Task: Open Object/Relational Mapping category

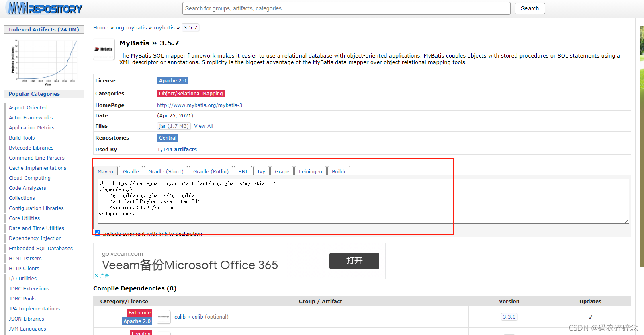Action: pyautogui.click(x=191, y=93)
